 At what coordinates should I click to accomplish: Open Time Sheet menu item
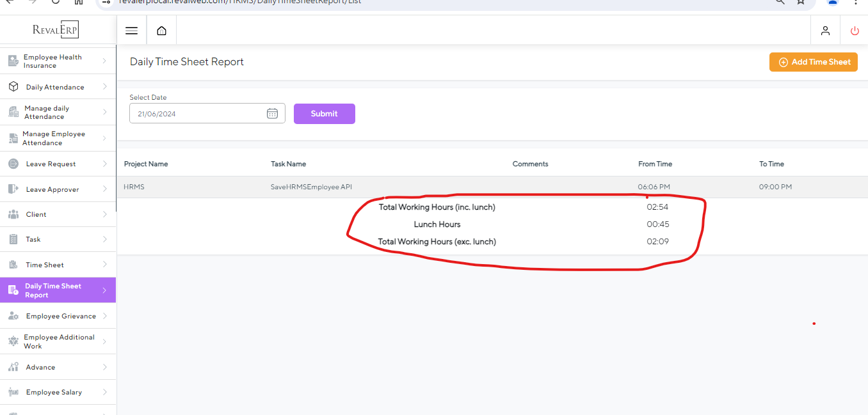(x=45, y=265)
